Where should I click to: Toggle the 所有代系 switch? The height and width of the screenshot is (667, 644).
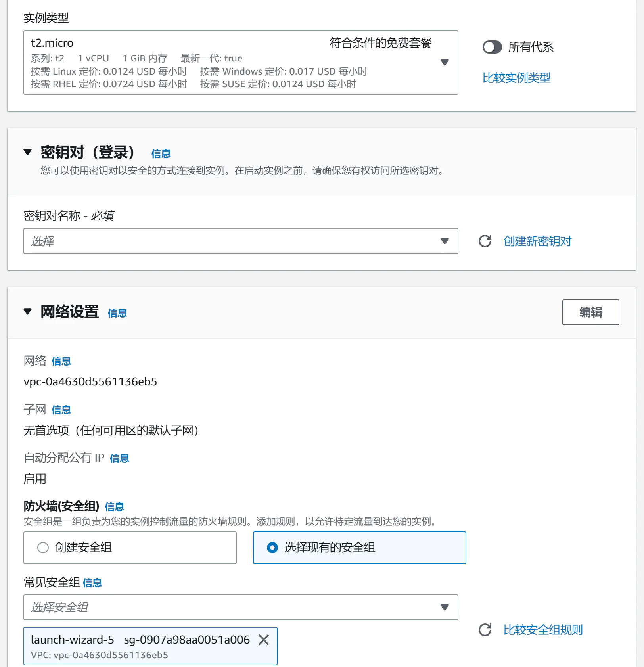[492, 47]
